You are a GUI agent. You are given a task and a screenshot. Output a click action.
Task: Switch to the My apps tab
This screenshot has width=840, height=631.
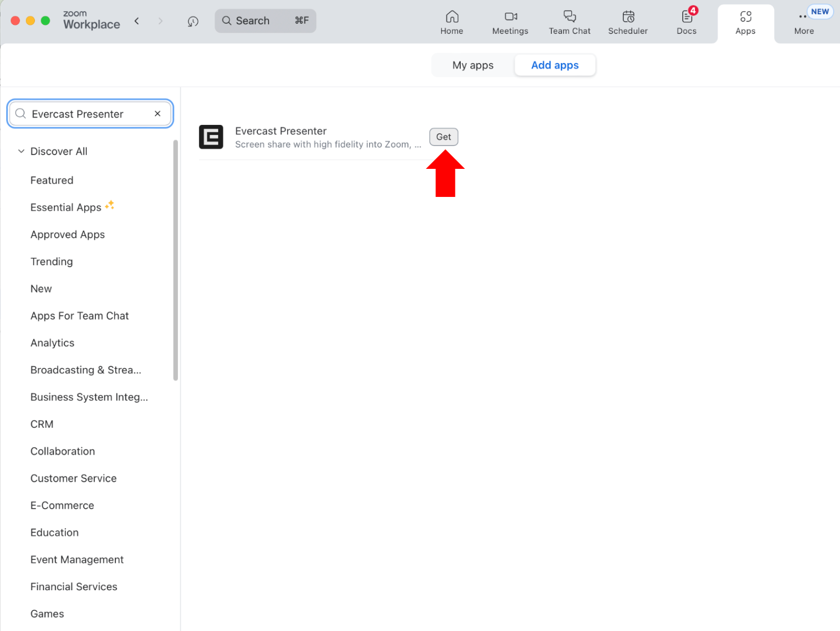[473, 65]
